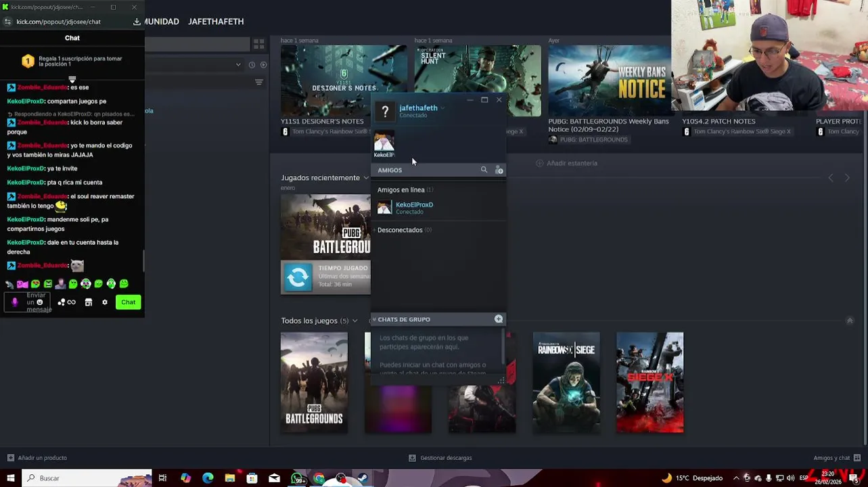Viewport: 868px width, 487px height.
Task: Create a new group chat with plus icon
Action: [x=499, y=319]
